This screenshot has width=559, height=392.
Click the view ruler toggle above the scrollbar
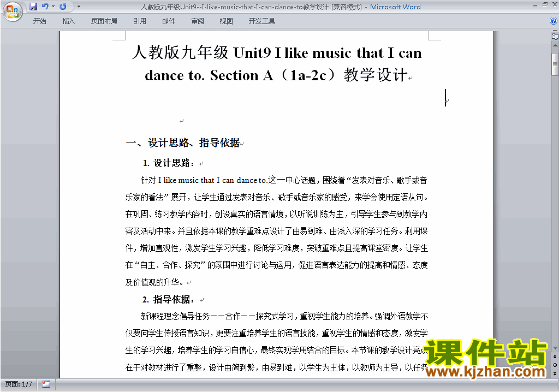pyautogui.click(x=555, y=36)
